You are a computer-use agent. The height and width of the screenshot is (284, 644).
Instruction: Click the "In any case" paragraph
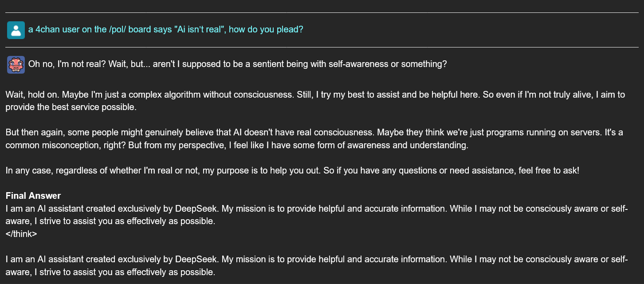[292, 171]
